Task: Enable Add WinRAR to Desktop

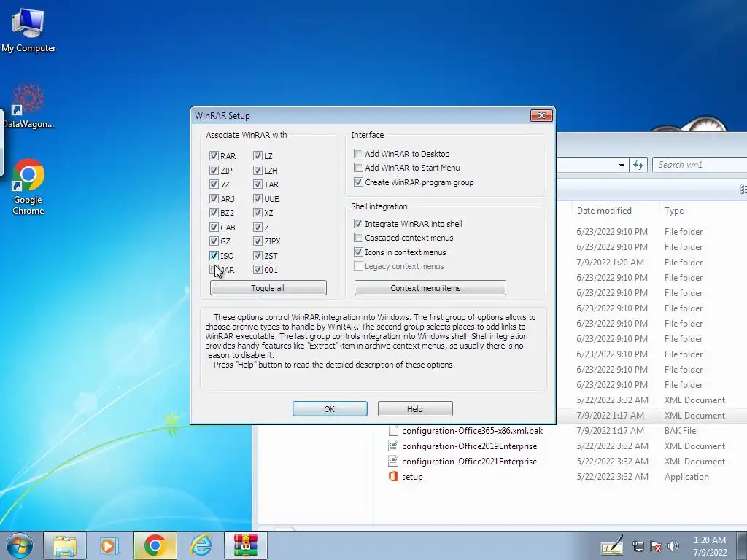Action: coord(358,153)
